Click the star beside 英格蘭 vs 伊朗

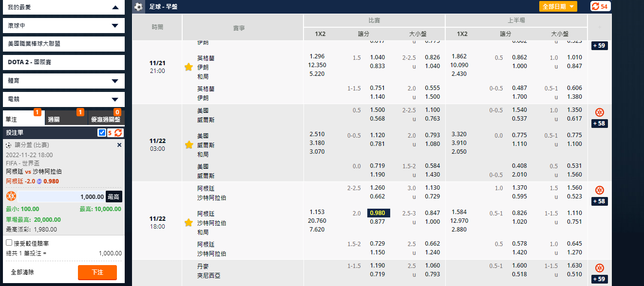pyautogui.click(x=189, y=67)
